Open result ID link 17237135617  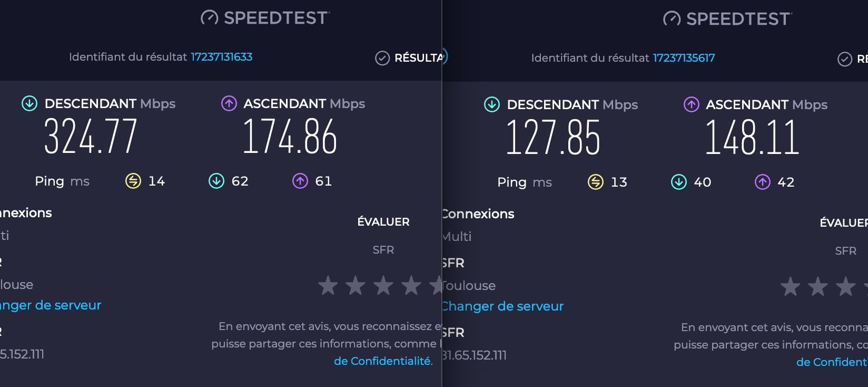coord(684,58)
